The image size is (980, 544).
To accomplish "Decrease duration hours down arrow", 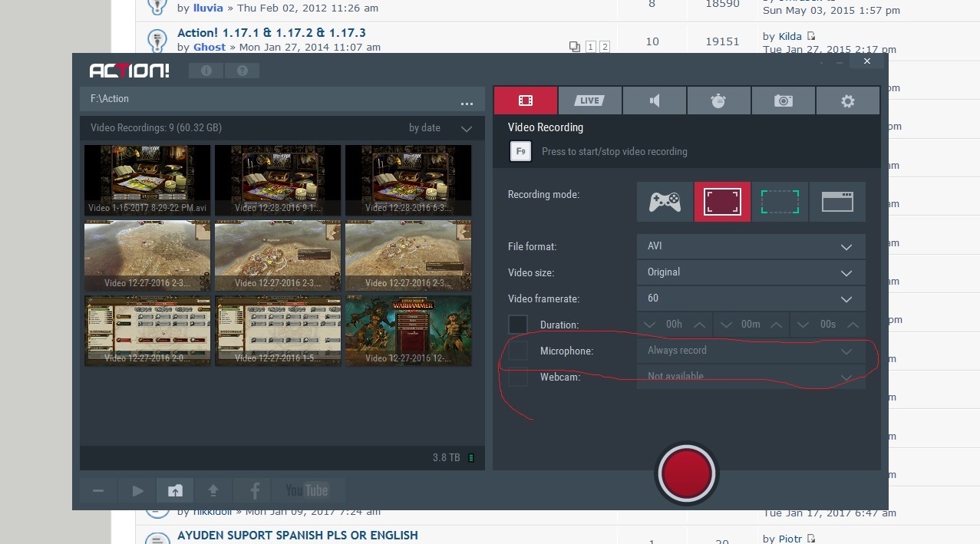I will [x=650, y=325].
